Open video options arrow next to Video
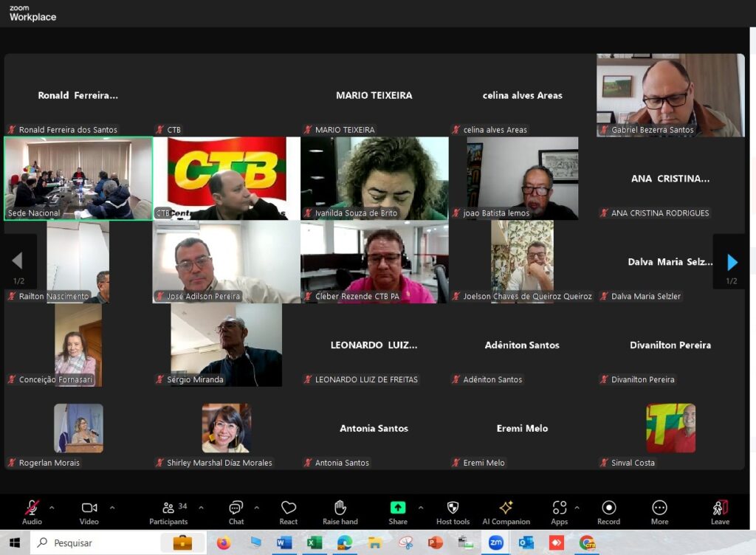This screenshot has height=555, width=756. (x=112, y=508)
